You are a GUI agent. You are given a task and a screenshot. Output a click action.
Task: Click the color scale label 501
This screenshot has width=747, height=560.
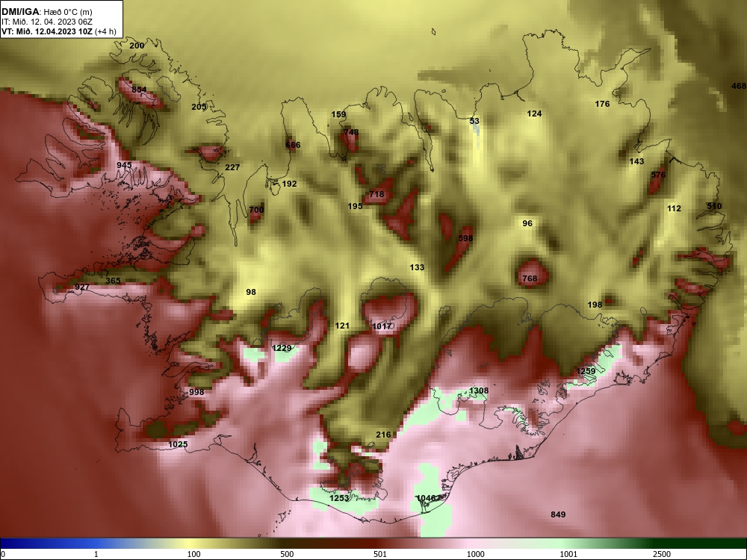click(379, 554)
